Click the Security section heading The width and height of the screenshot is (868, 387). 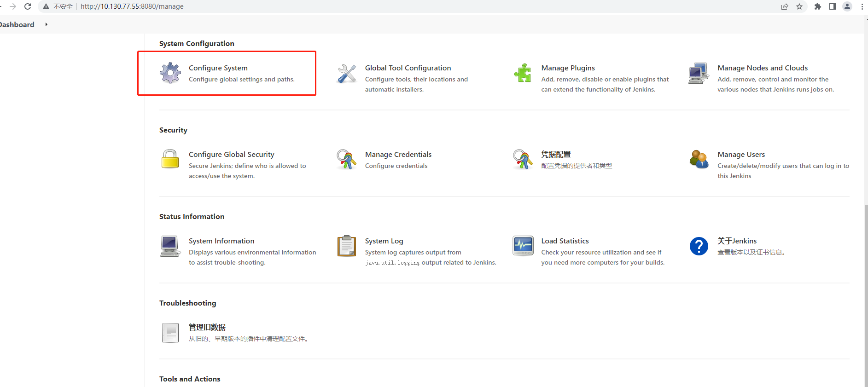coord(173,130)
